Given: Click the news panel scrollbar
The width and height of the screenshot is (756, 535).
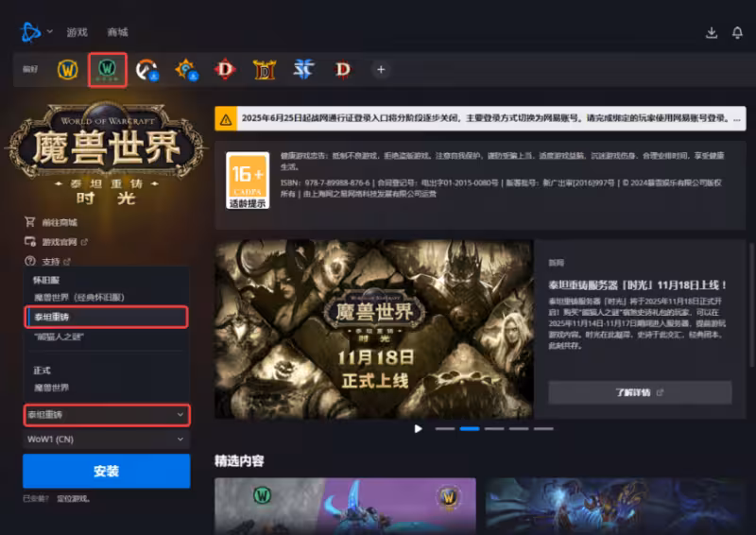Looking at the screenshot, I should click(x=750, y=305).
